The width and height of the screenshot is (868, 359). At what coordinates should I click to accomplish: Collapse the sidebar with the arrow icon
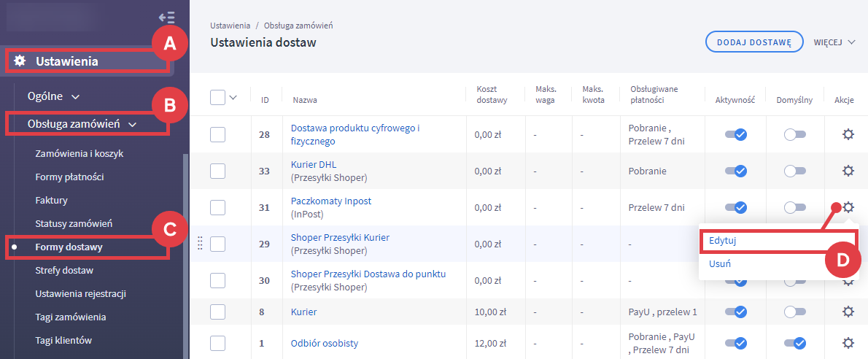pyautogui.click(x=166, y=17)
